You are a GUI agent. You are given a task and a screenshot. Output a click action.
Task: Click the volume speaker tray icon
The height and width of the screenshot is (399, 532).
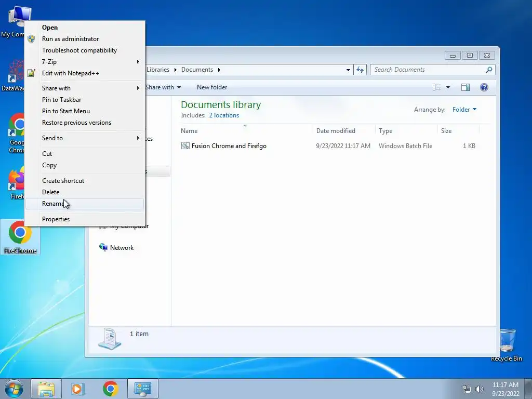tap(479, 389)
